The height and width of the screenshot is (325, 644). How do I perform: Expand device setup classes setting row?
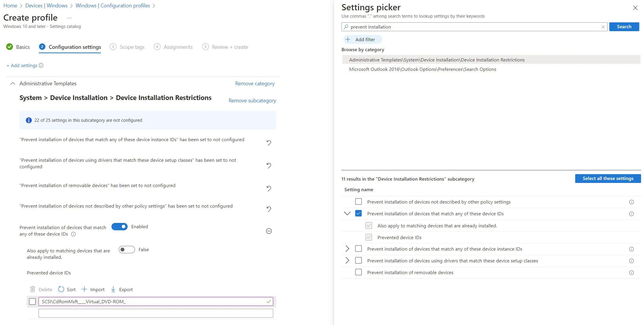(x=347, y=261)
